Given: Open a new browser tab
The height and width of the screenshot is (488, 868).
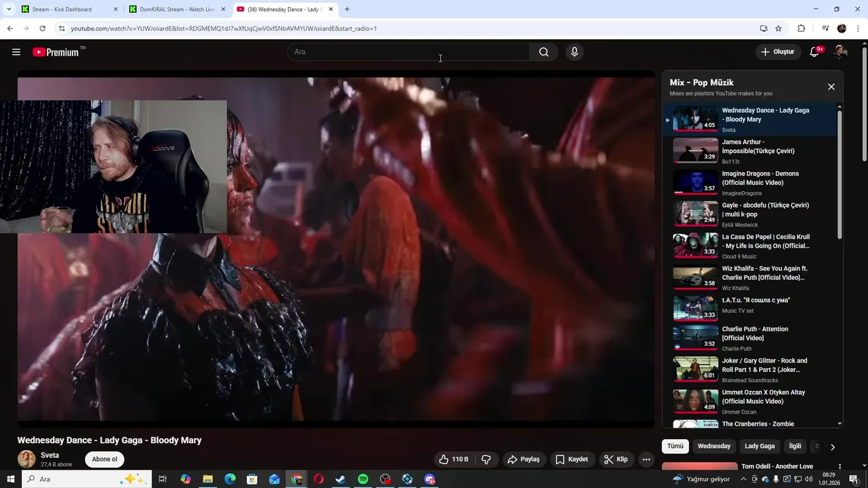Looking at the screenshot, I should click(347, 9).
